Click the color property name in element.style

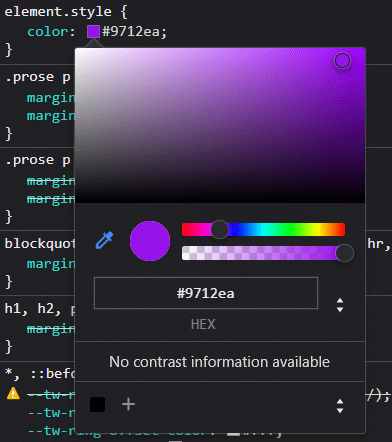[48, 32]
